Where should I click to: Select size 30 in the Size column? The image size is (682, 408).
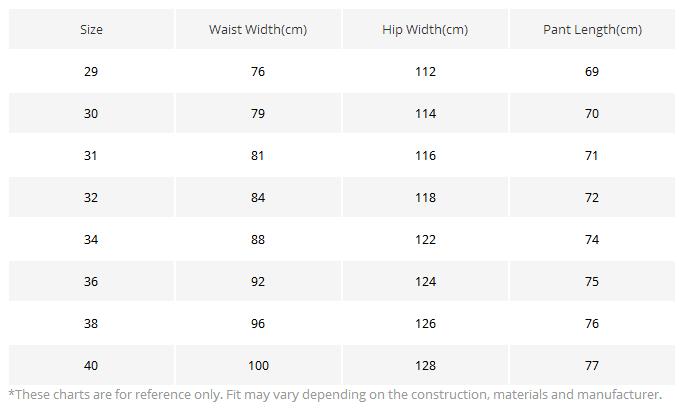(x=91, y=114)
